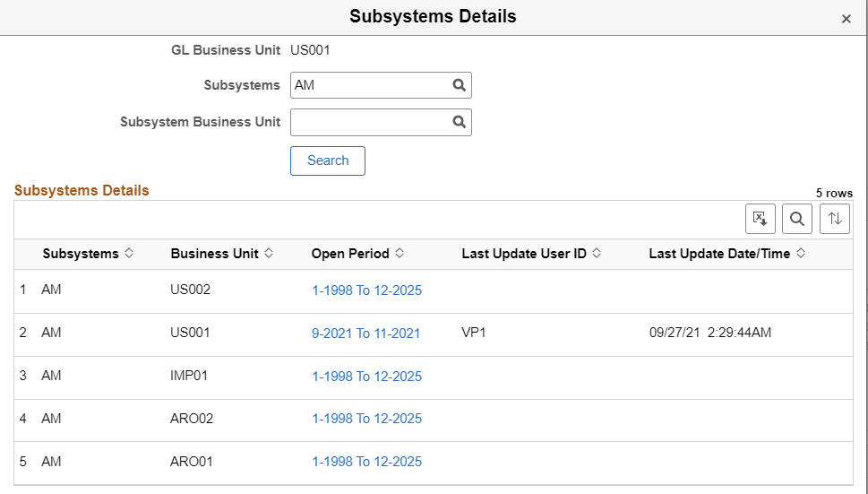Click the GL Business Unit value US001
Viewport: 868px width, 494px height.
(311, 50)
